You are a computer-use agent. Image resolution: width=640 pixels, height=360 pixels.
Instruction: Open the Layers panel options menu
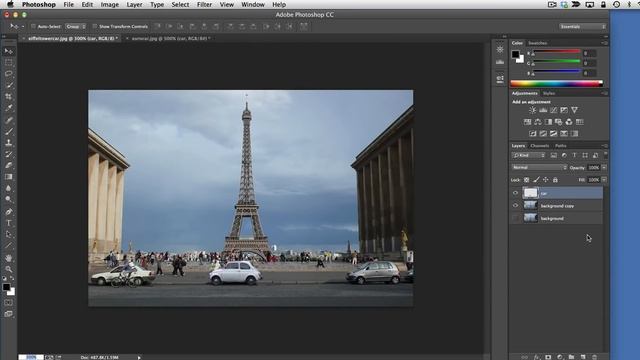click(604, 146)
